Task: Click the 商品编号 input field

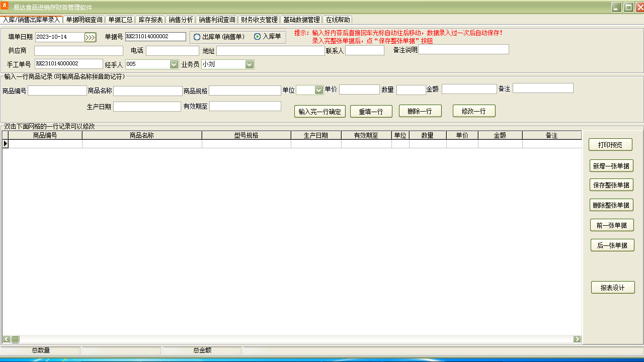Action: [57, 90]
